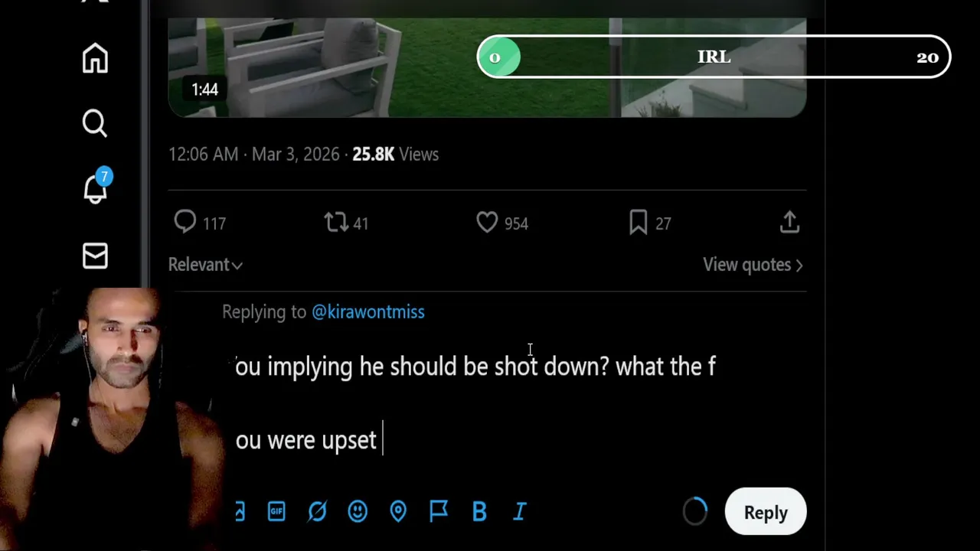Click the @kirawontmiss mention link
Screen dimensions: 980x551
pyautogui.click(x=367, y=311)
